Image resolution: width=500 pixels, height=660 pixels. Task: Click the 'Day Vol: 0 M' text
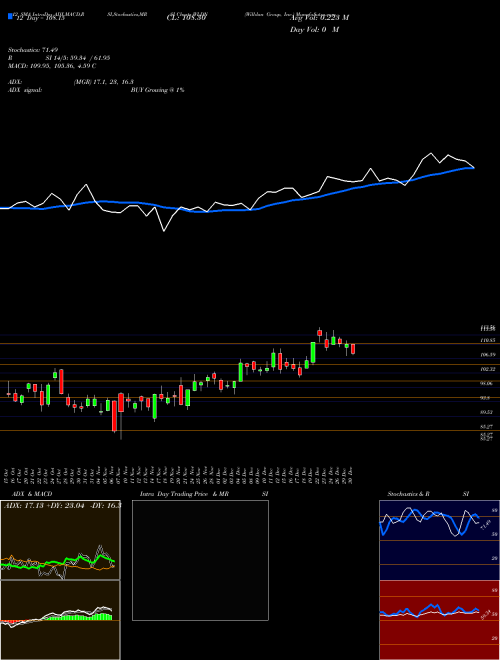click(x=315, y=29)
